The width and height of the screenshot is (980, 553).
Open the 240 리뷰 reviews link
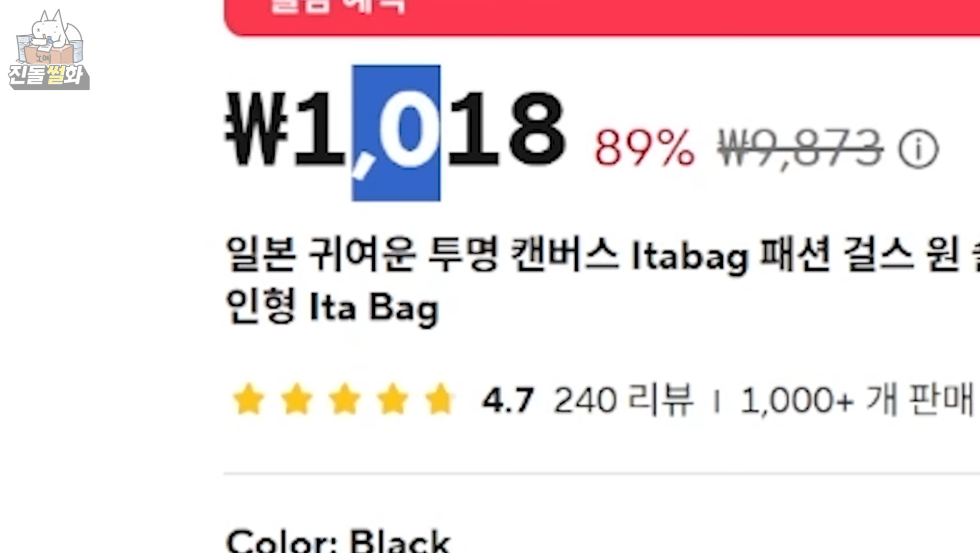point(623,400)
